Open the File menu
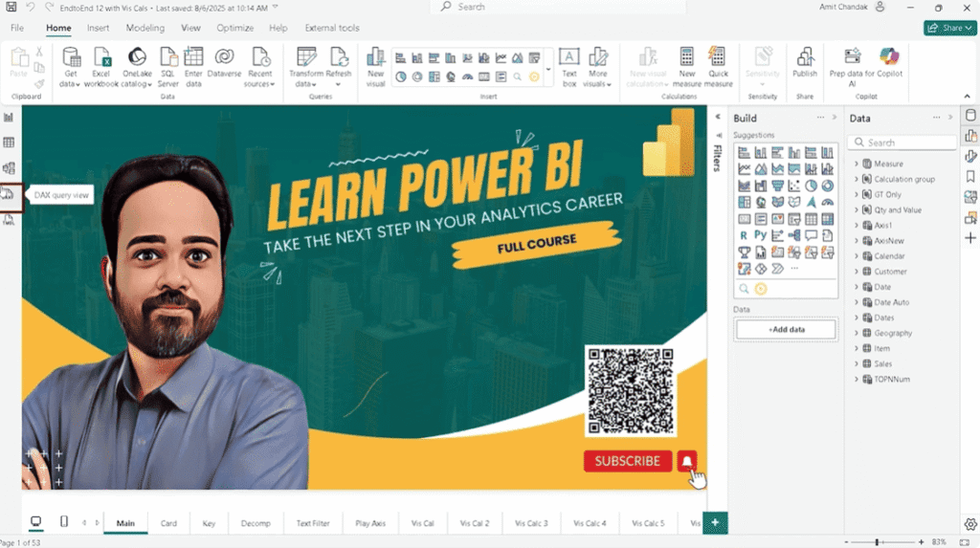Viewport: 980px width, 548px height. tap(17, 28)
